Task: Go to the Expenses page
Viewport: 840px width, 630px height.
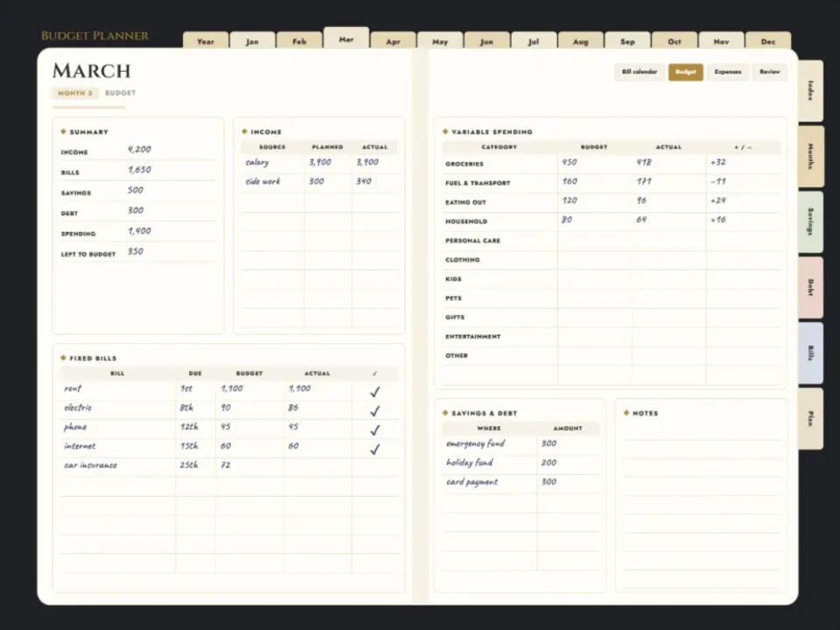Action: 728,72
